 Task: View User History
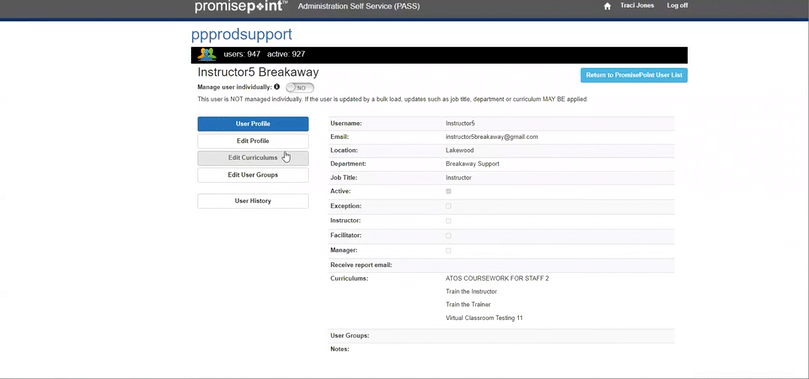253,201
